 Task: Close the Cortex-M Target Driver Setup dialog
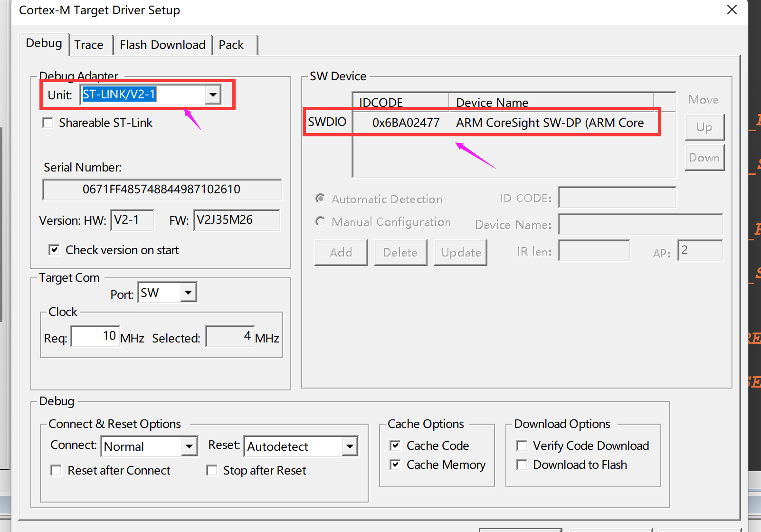pyautogui.click(x=732, y=10)
